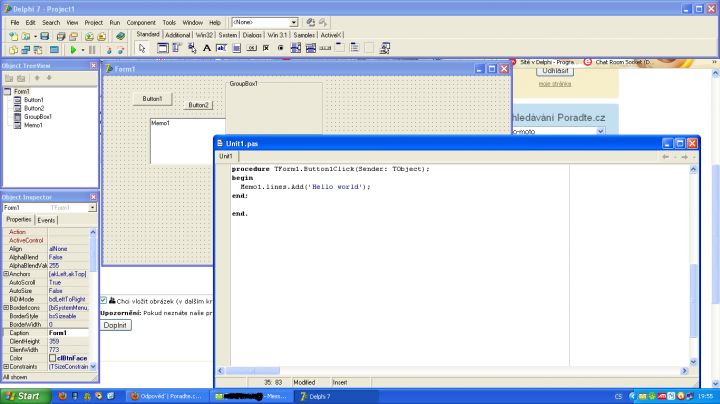Click the View Unit toolbar icon
Viewport: 720px width, 404px height.
click(x=13, y=50)
